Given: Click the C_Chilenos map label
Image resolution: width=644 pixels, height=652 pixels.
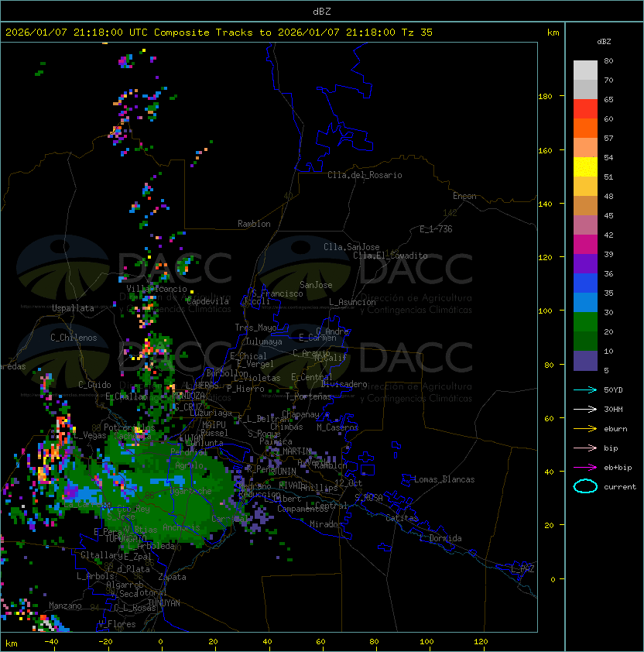Looking at the screenshot, I should 74,338.
